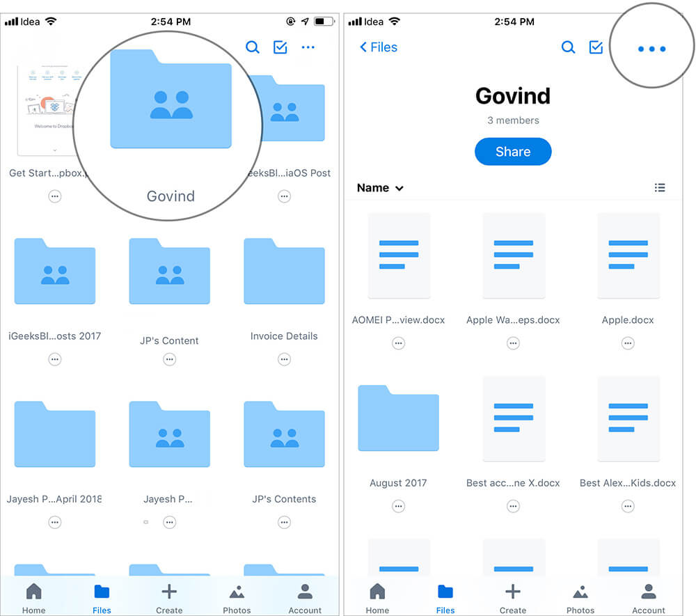Open options for JP's Contents folder

(x=284, y=522)
